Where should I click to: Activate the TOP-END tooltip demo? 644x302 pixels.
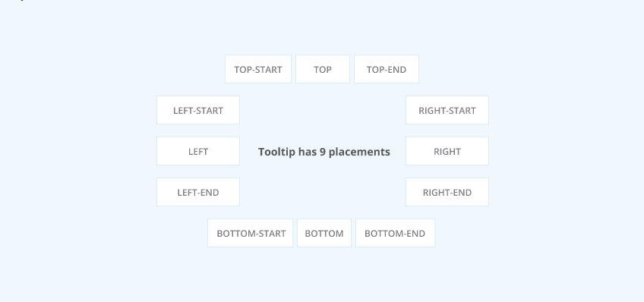pyautogui.click(x=387, y=69)
